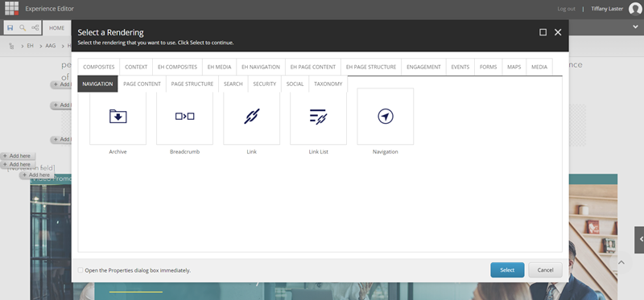Open the EH Page Structure tab
The image size is (644, 300).
coord(371,67)
